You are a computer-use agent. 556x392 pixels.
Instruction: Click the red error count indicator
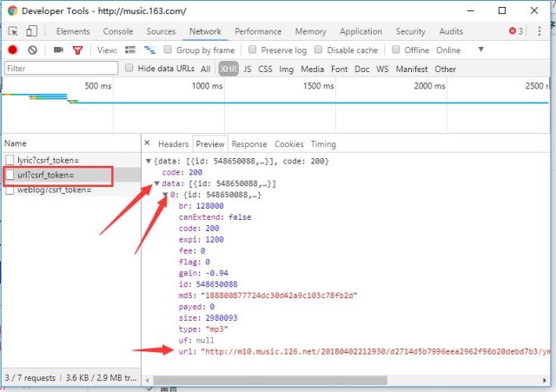[515, 31]
